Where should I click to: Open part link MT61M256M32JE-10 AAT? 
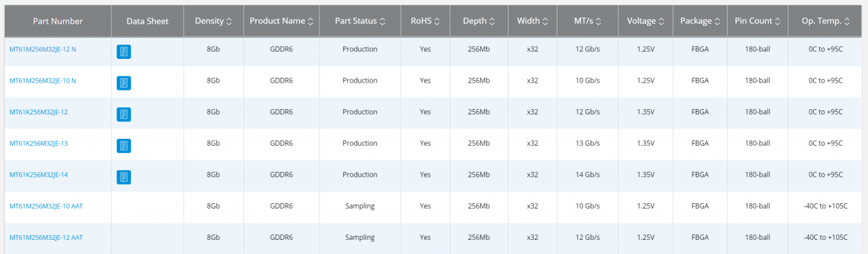46,206
